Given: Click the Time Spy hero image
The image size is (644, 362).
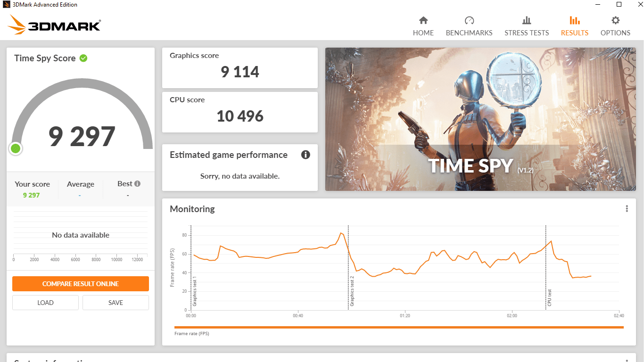Looking at the screenshot, I should 480,119.
